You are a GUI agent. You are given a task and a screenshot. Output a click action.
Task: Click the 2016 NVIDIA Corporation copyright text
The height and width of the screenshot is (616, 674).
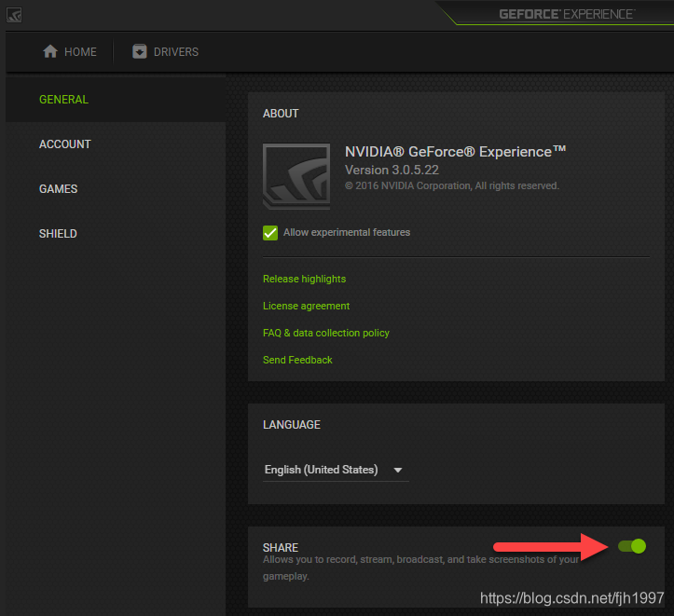pos(452,186)
